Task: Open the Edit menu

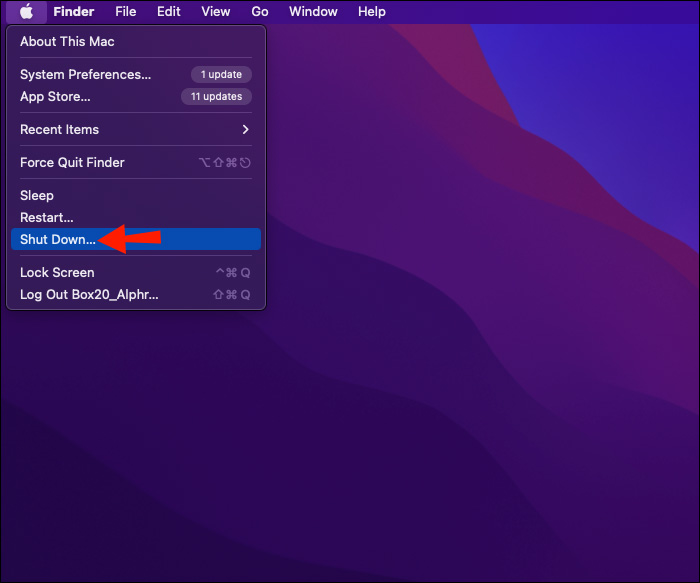Action: click(x=168, y=12)
